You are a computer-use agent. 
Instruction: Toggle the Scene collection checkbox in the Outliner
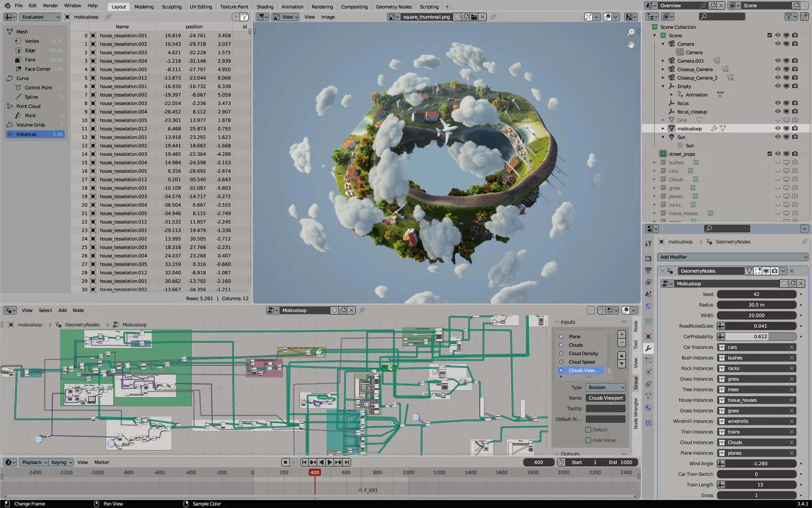[x=769, y=35]
